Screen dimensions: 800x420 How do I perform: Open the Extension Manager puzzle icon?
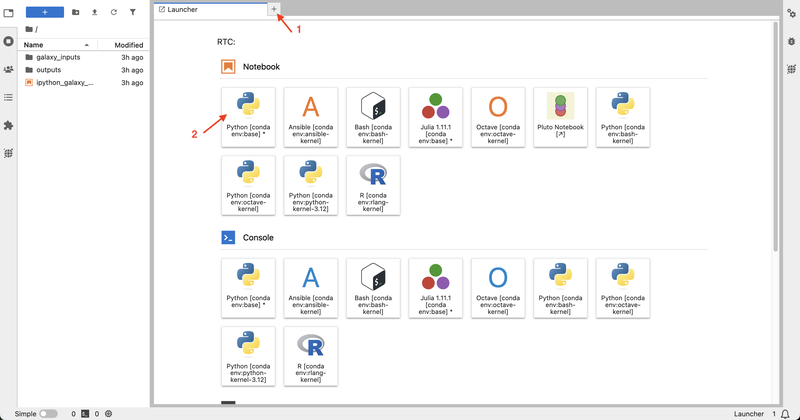pyautogui.click(x=9, y=125)
